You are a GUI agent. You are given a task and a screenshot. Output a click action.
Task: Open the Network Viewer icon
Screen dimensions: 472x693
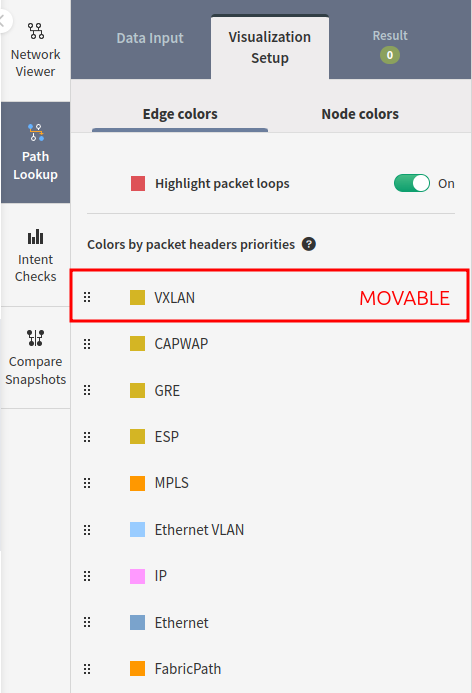[x=35, y=31]
